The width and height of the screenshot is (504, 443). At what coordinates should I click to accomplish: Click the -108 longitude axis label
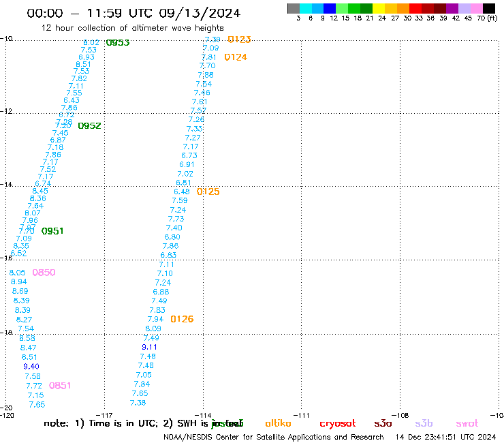pyautogui.click(x=400, y=415)
